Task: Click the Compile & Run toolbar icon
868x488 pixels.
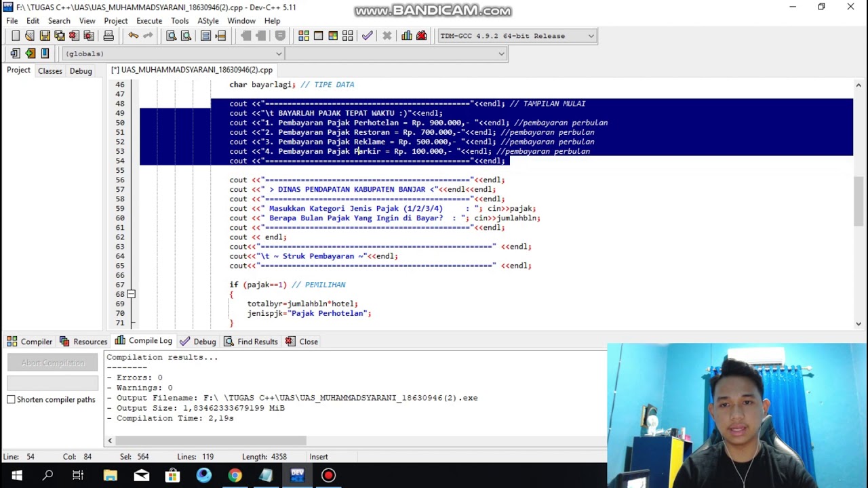Action: point(333,36)
